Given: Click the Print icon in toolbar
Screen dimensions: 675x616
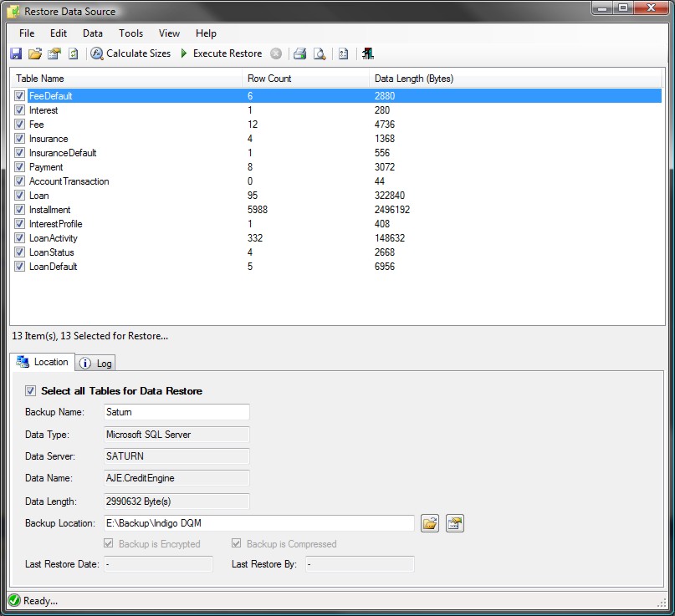Looking at the screenshot, I should click(299, 53).
